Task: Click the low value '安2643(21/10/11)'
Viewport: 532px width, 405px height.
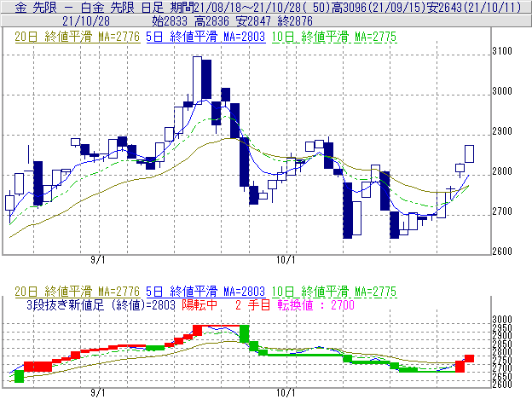Action: pyautogui.click(x=474, y=7)
